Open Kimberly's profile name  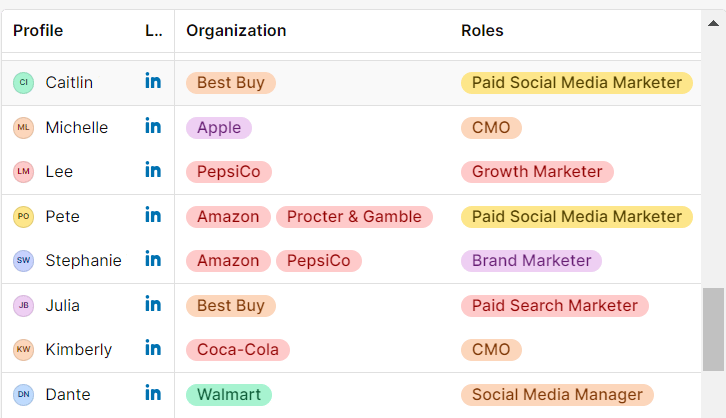[79, 349]
